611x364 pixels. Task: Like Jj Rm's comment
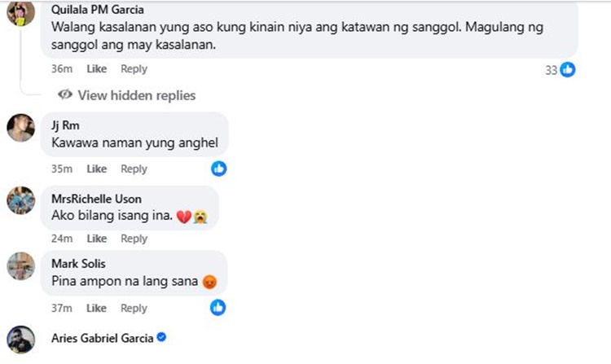(97, 169)
